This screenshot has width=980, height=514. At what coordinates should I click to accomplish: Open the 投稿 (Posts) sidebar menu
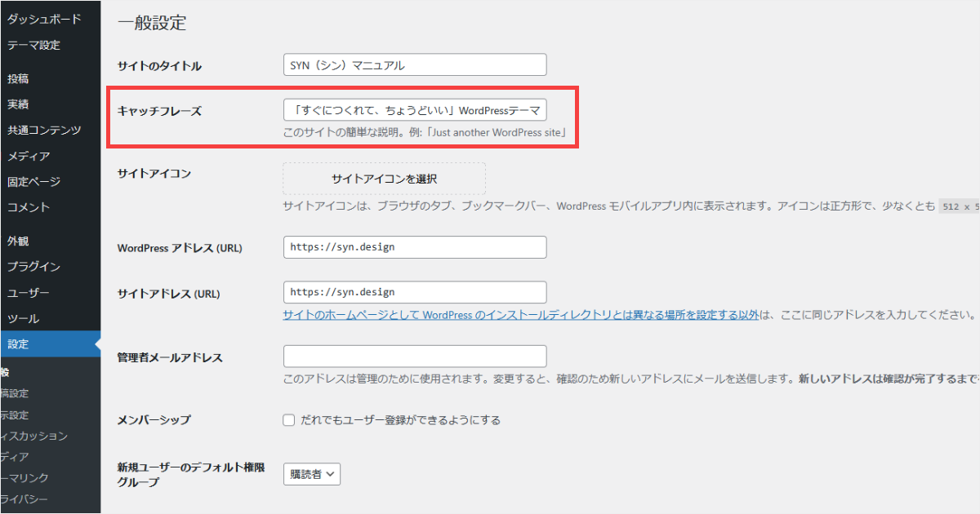pos(24,78)
